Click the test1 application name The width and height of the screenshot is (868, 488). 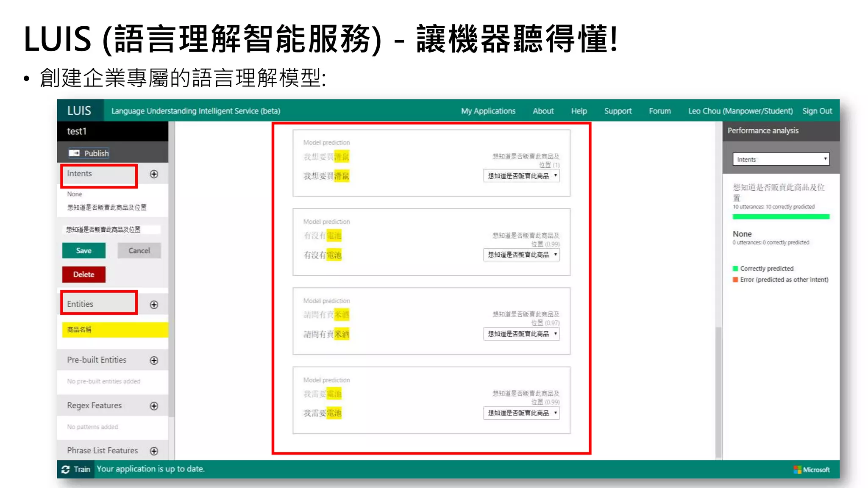[77, 131]
